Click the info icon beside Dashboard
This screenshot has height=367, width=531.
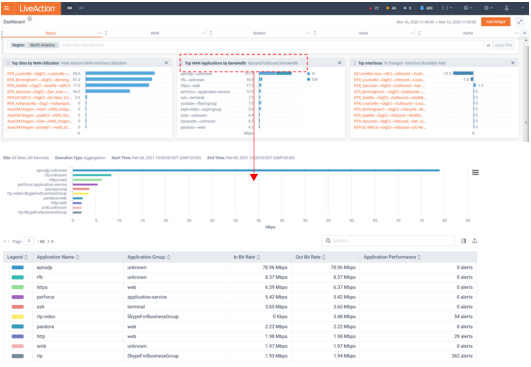pos(30,19)
